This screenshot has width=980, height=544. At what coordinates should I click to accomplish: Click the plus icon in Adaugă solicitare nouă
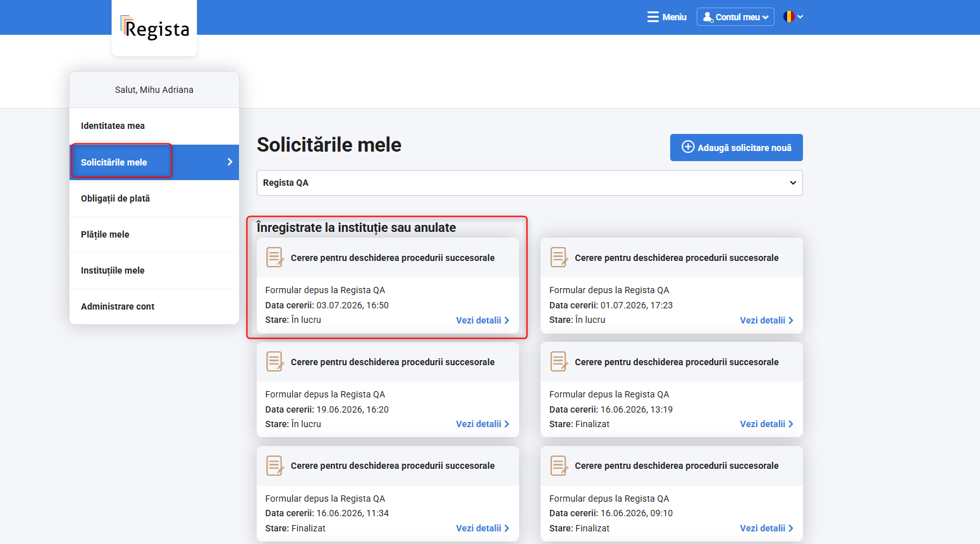(x=688, y=147)
